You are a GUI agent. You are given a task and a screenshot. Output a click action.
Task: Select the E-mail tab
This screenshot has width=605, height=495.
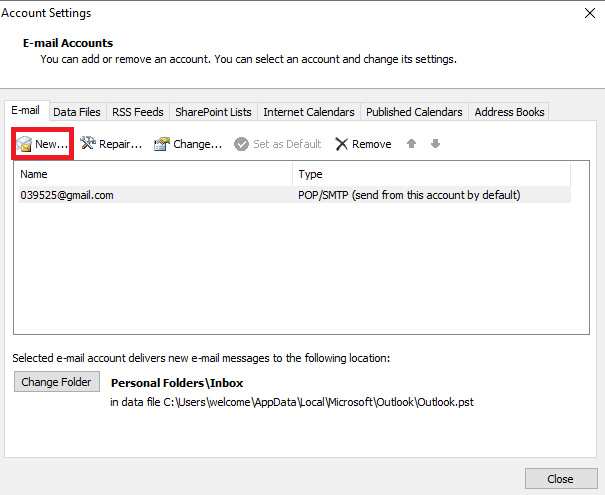click(25, 111)
